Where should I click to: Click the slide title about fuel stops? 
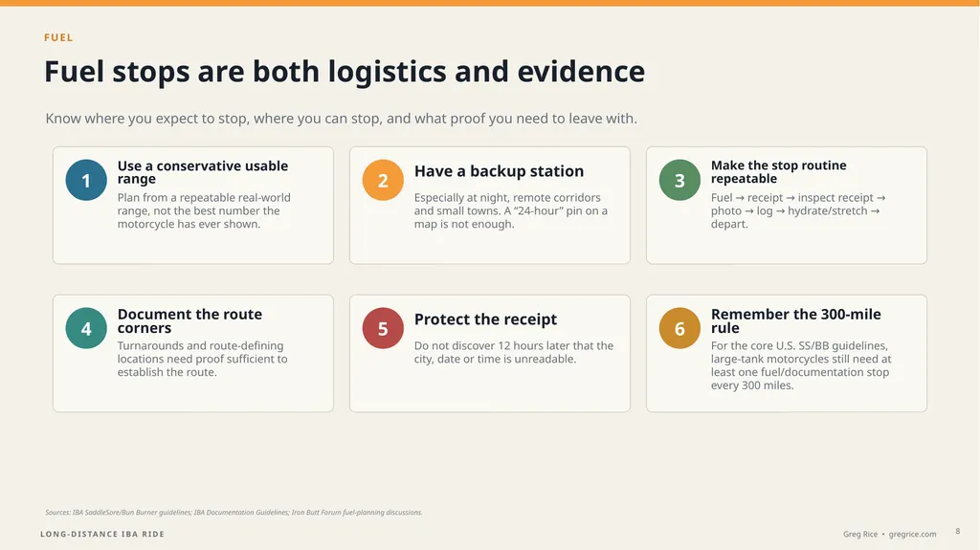[345, 71]
